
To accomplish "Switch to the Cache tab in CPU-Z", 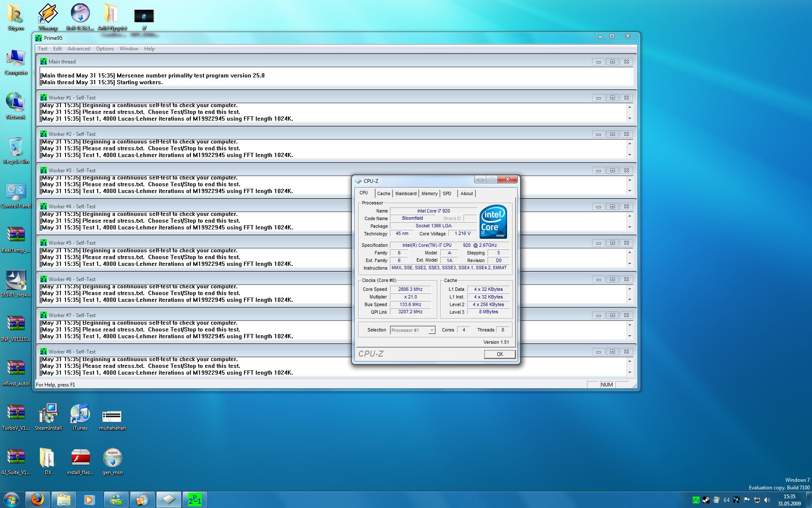I will 384,193.
